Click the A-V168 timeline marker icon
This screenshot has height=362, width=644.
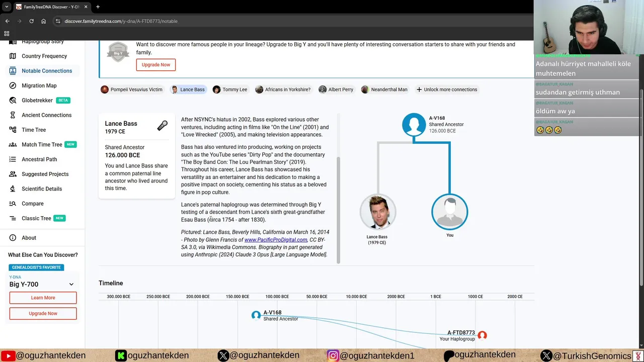click(x=256, y=315)
